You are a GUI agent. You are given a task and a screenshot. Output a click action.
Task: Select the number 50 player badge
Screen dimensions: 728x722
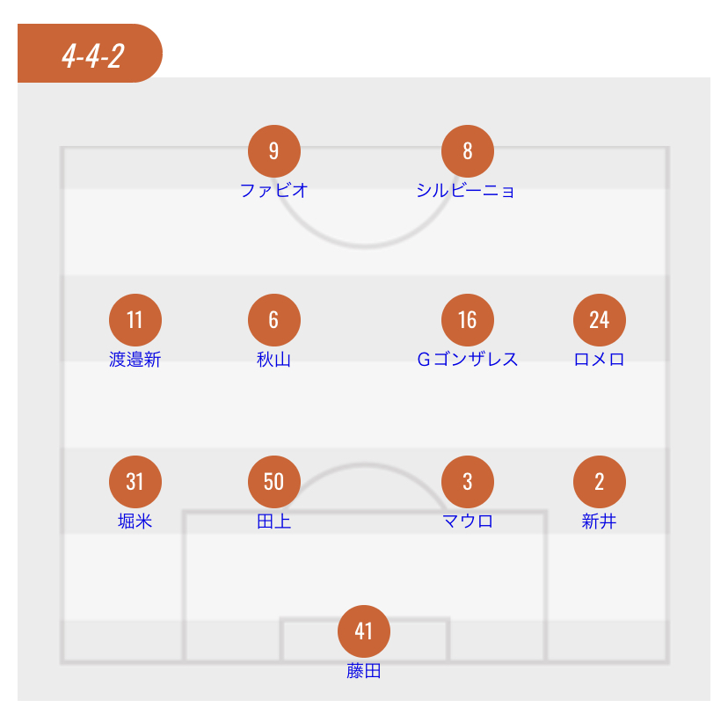[x=274, y=482]
